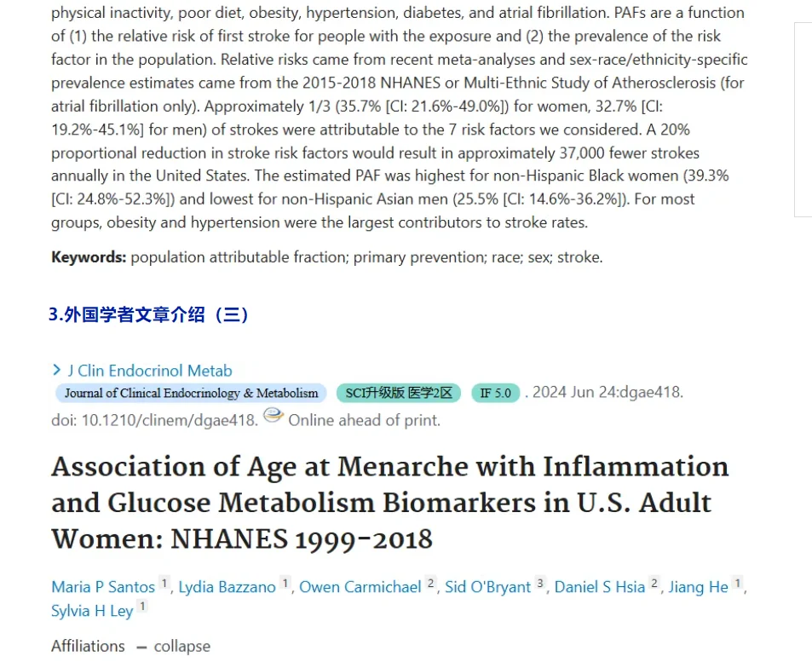
Task: Open author Owen Carmichael
Action: (x=360, y=587)
